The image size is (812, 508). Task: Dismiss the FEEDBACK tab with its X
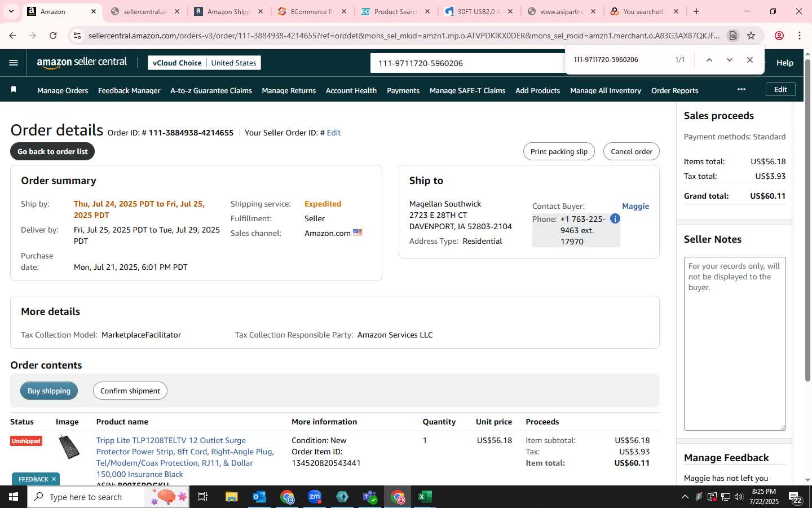(x=54, y=479)
